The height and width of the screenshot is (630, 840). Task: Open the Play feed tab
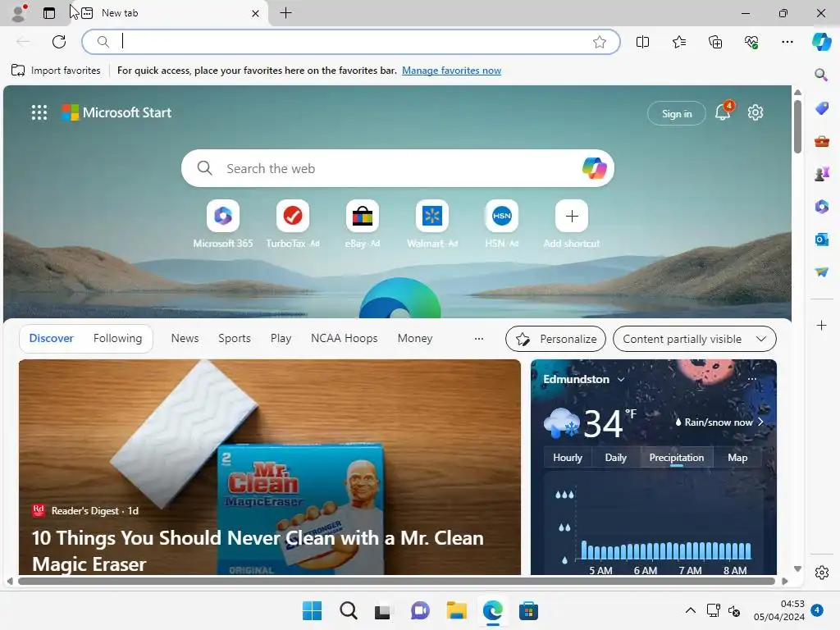coord(281,338)
